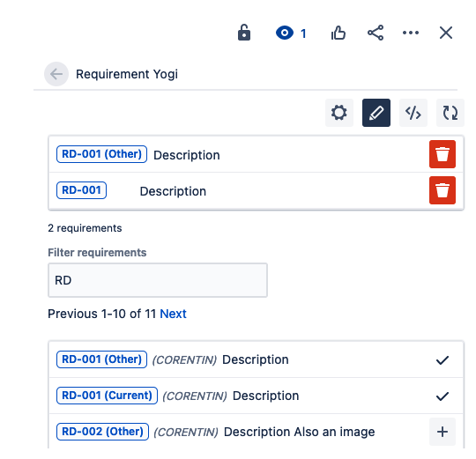The image size is (476, 459).
Task: Go back using the arrow beside Requirement Yogi
Action: [x=56, y=74]
